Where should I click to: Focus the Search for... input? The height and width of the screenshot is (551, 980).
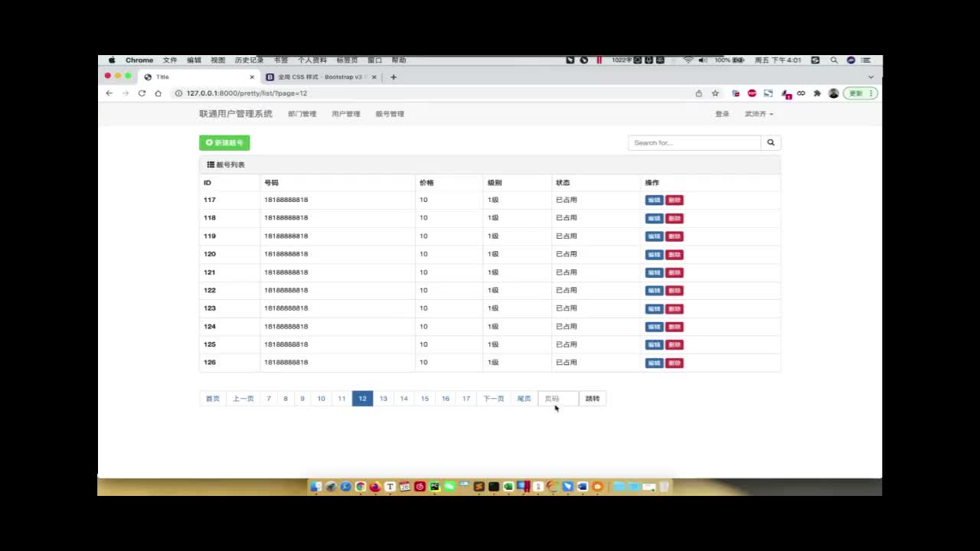(694, 142)
